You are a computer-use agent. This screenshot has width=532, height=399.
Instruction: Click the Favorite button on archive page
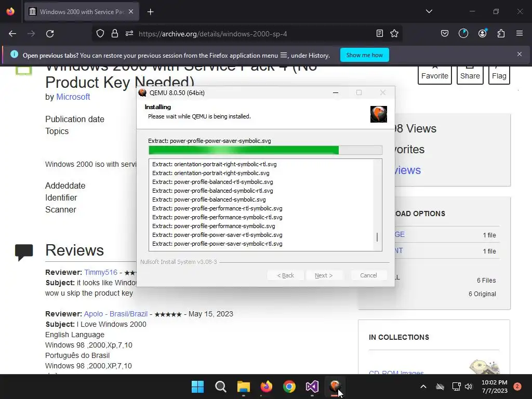(x=435, y=75)
